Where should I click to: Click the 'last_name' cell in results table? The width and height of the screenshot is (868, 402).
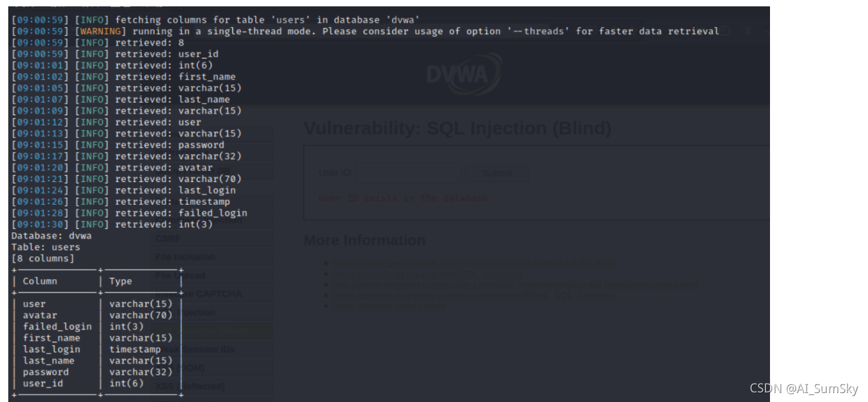tap(49, 361)
